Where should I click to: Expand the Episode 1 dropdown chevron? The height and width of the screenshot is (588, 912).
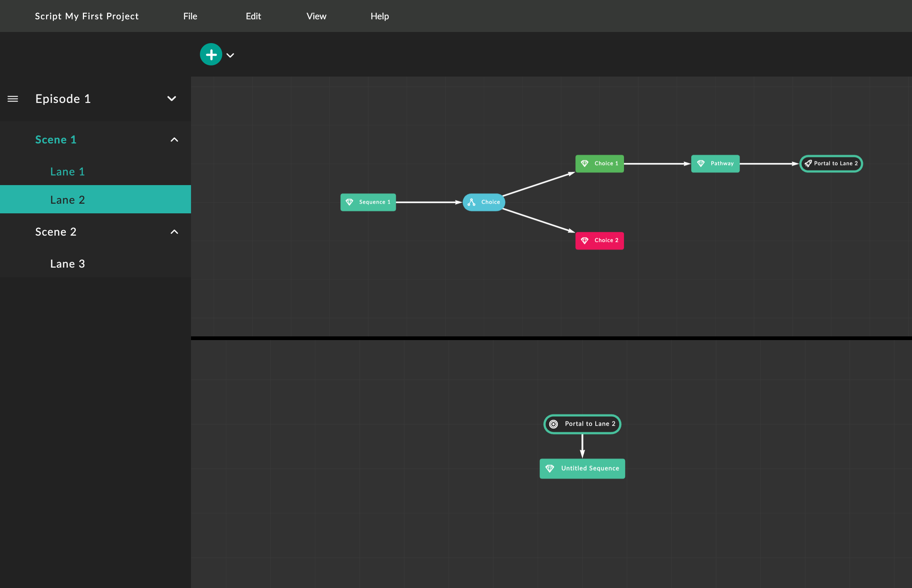coord(172,98)
